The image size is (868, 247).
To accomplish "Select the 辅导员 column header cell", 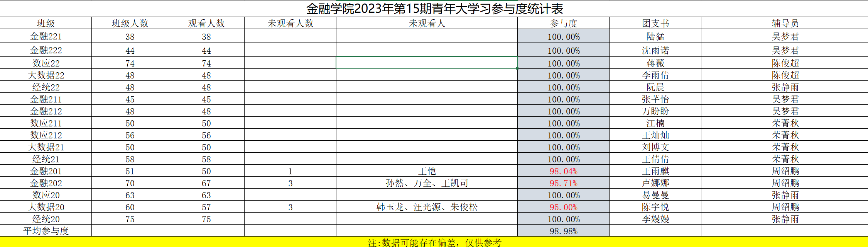I will (785, 23).
